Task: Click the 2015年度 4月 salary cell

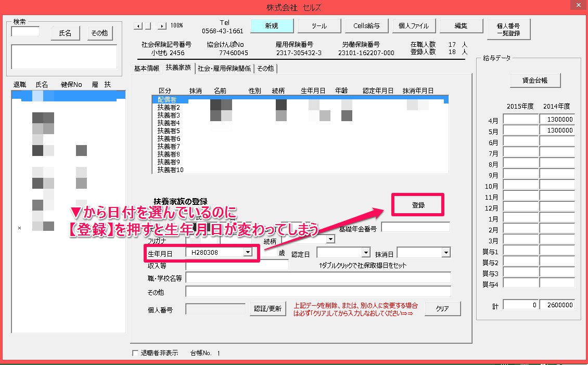Action: click(520, 119)
